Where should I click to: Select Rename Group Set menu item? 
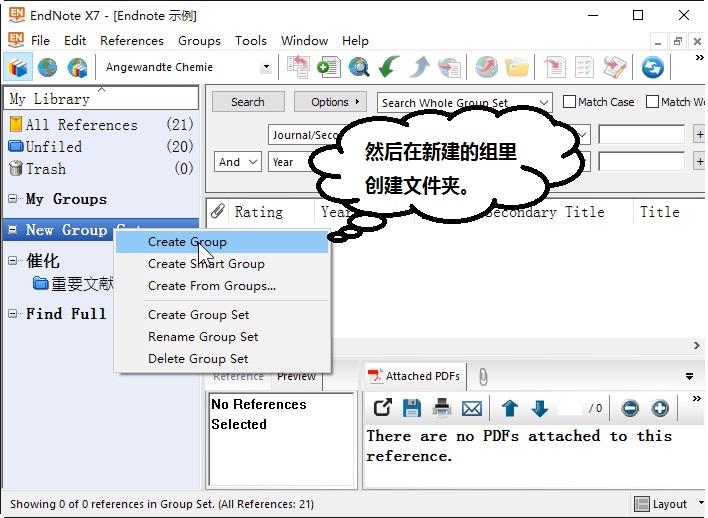click(x=222, y=337)
